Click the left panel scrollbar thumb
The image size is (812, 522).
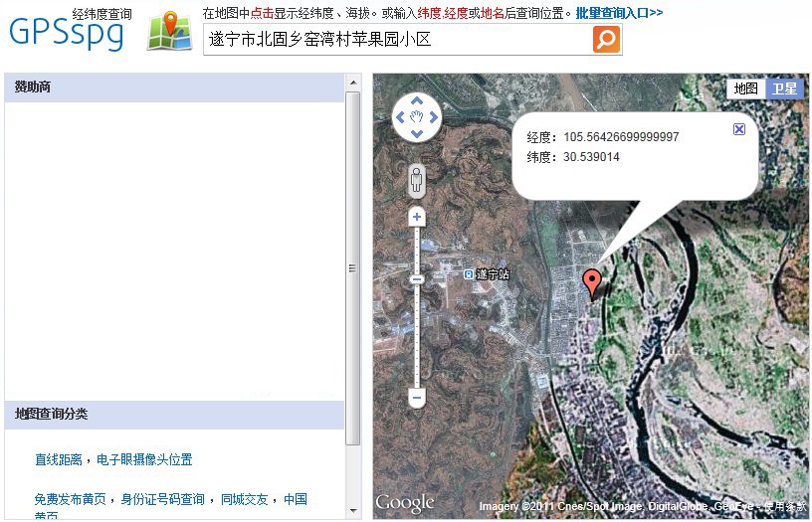(353, 268)
